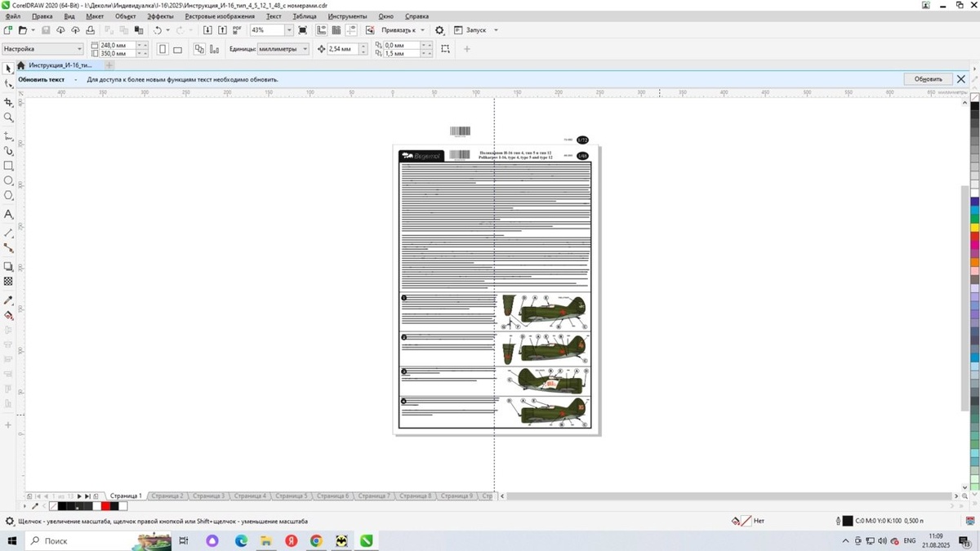Go to last page arrow

coord(87,496)
